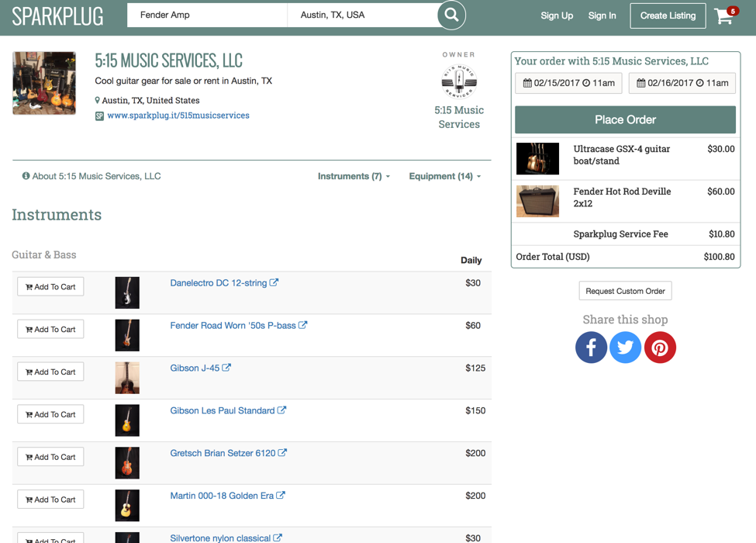This screenshot has width=756, height=543.
Task: Open the Danelectro DC 12-string listing
Action: (219, 282)
